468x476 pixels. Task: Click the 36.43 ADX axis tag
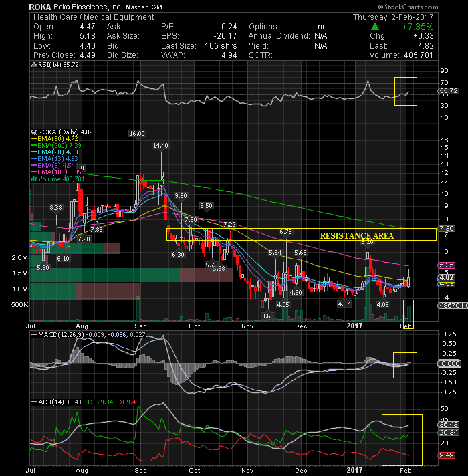[448, 425]
